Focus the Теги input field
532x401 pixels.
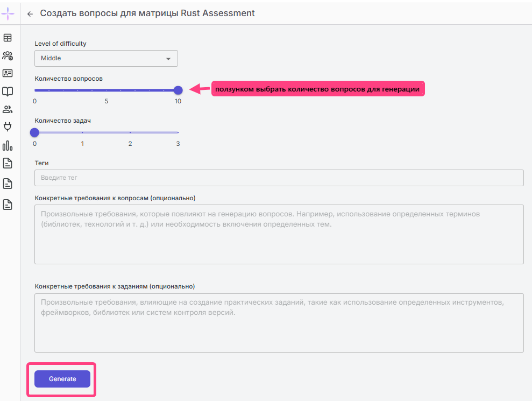pos(279,178)
